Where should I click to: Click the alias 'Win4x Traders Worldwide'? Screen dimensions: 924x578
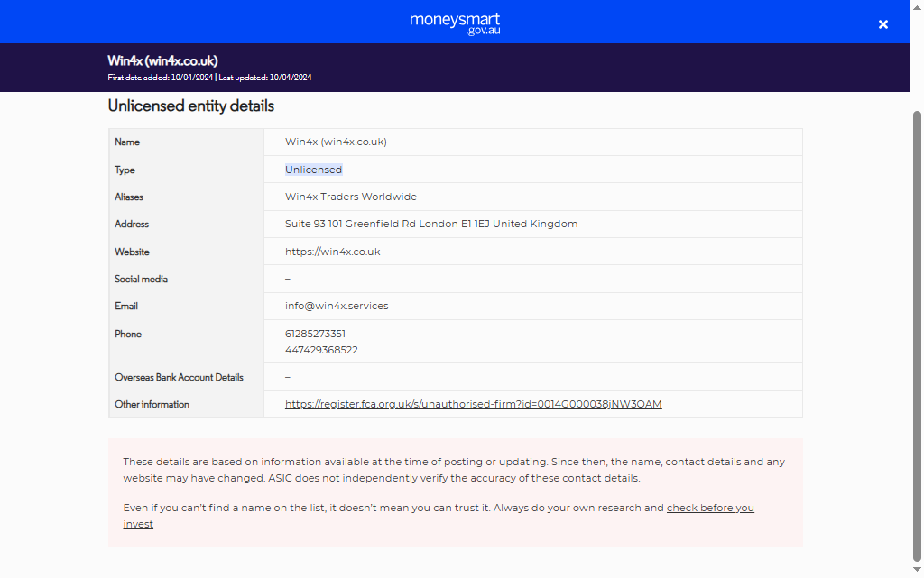[x=350, y=197]
